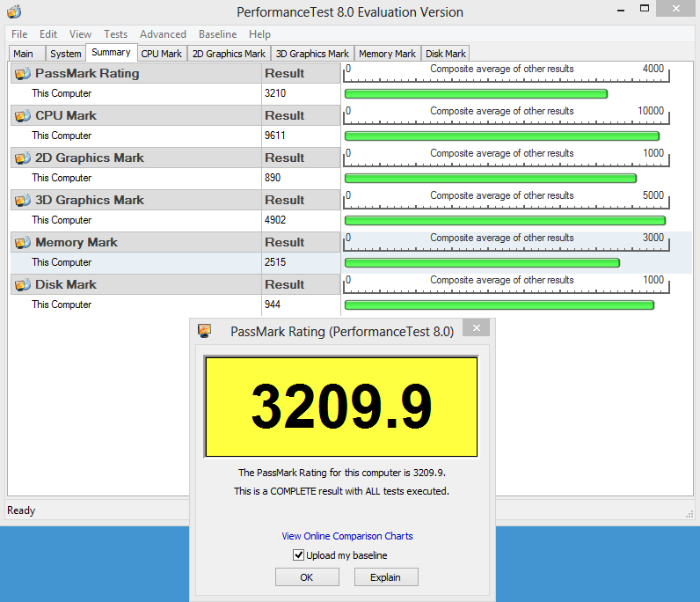Screen dimensions: 700x602
Task: Open the Tests menu
Action: 115,34
